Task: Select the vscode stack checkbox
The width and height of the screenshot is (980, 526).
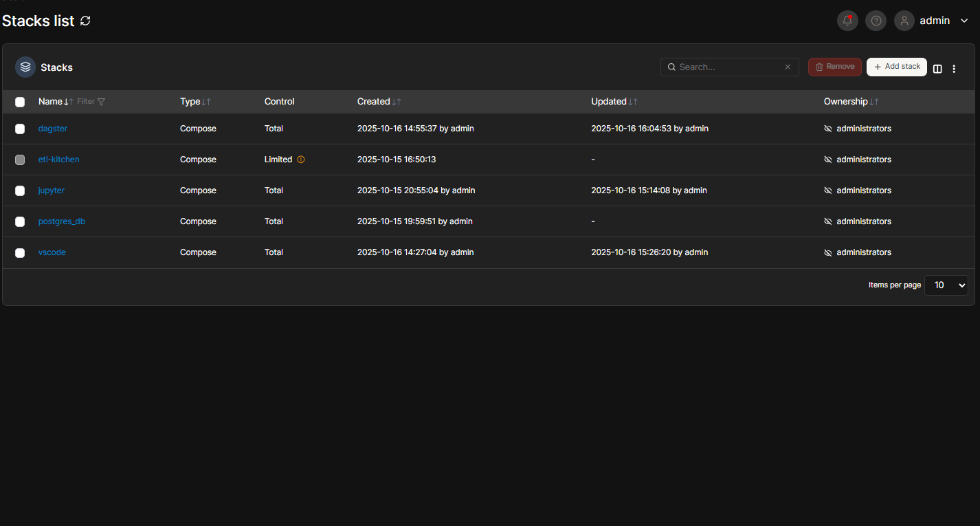Action: click(x=20, y=253)
